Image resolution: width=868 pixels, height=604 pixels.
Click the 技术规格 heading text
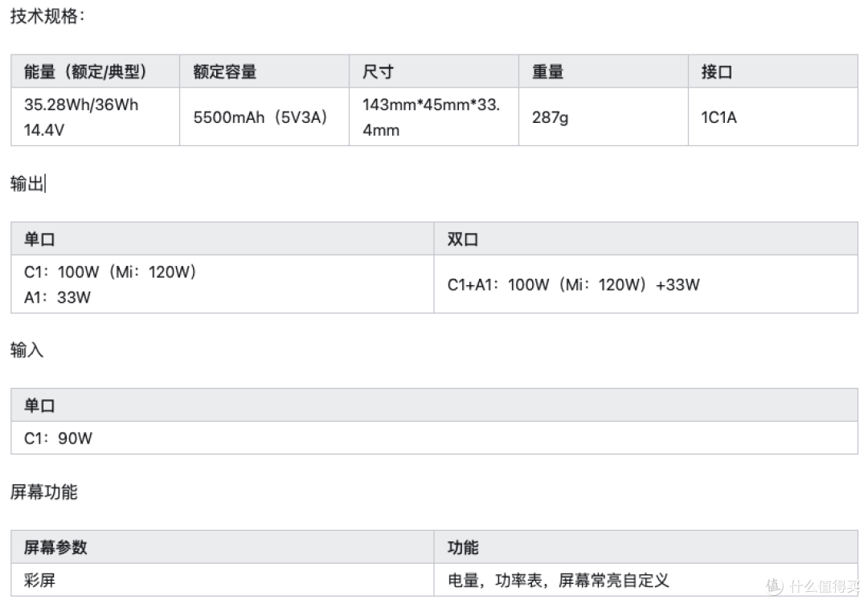(47, 16)
